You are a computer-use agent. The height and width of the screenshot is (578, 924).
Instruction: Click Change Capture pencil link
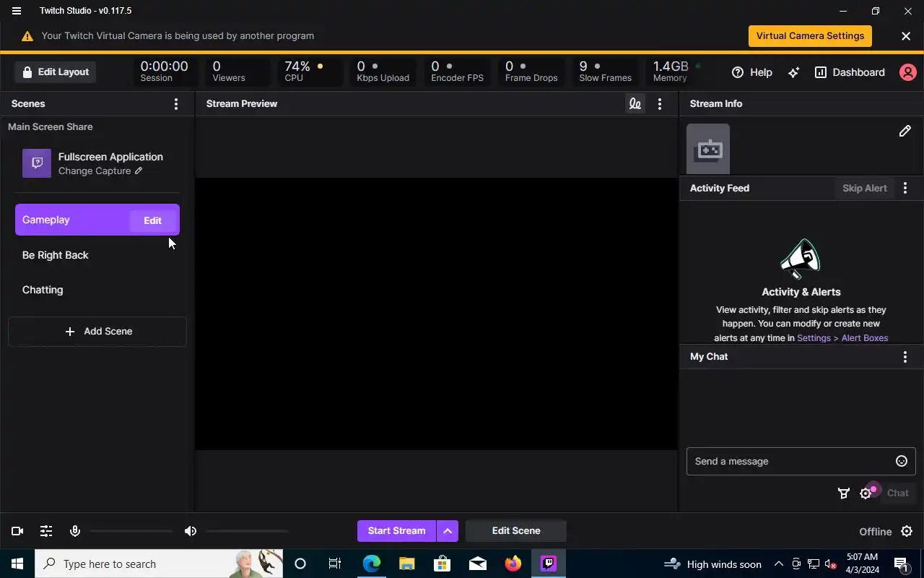[100, 171]
